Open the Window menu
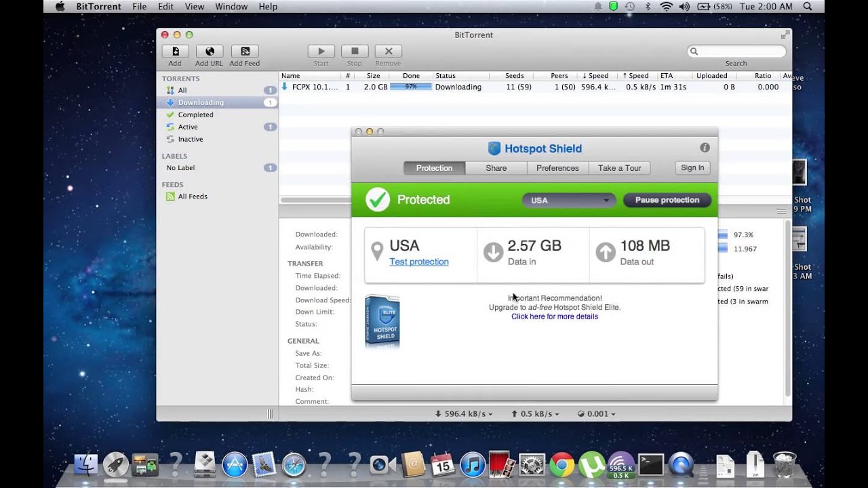This screenshot has width=868, height=488. [x=231, y=7]
